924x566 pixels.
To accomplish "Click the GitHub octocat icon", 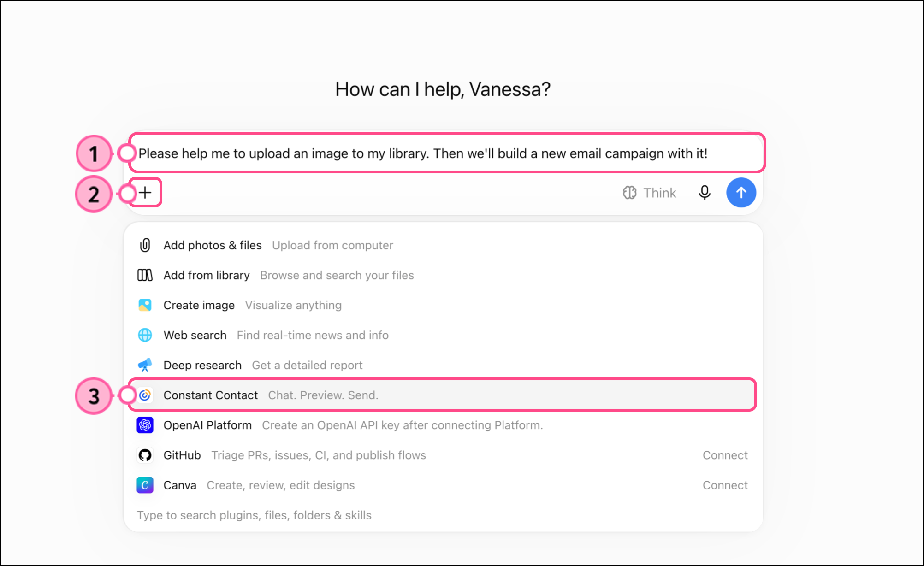I will (145, 455).
